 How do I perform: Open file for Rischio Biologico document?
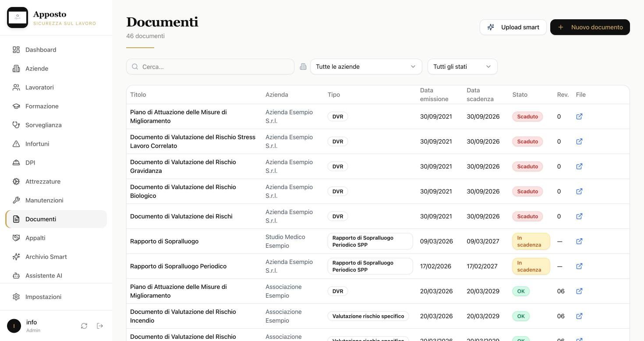pos(579,191)
